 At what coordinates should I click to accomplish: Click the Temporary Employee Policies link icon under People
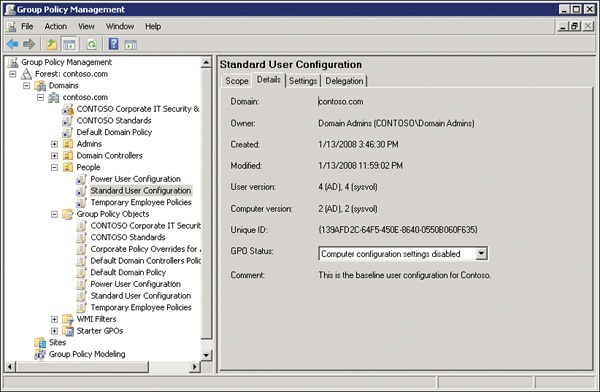tap(81, 203)
